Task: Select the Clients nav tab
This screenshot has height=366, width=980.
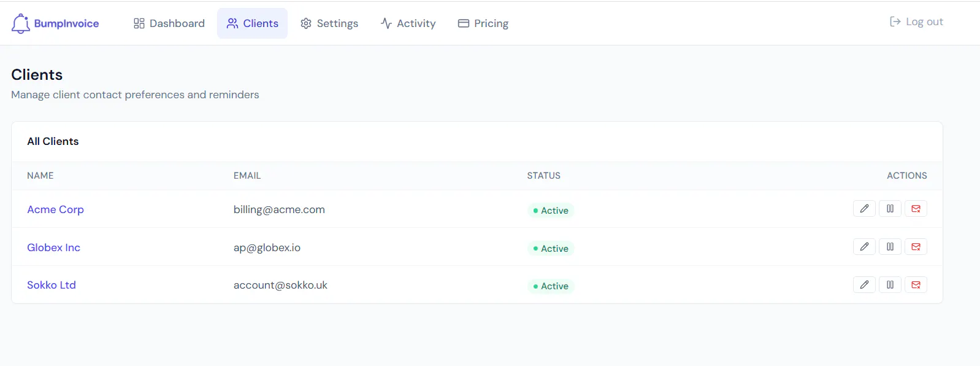Action: (252, 23)
